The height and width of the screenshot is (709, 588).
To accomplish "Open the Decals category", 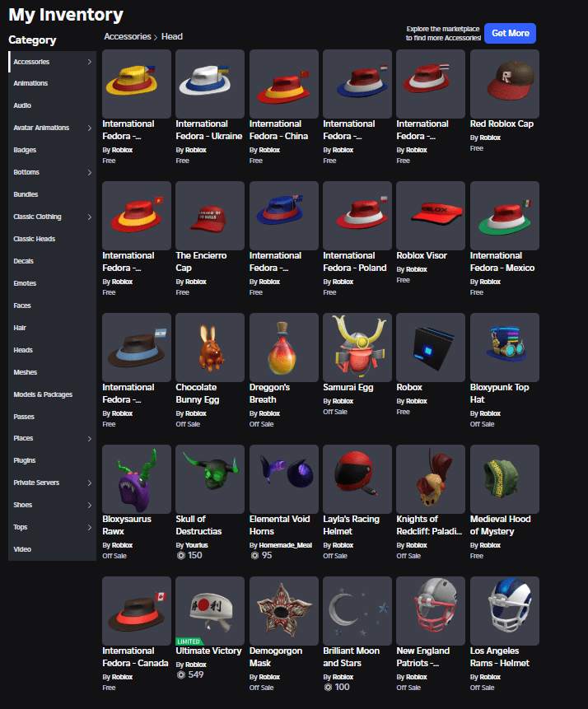I will point(52,261).
